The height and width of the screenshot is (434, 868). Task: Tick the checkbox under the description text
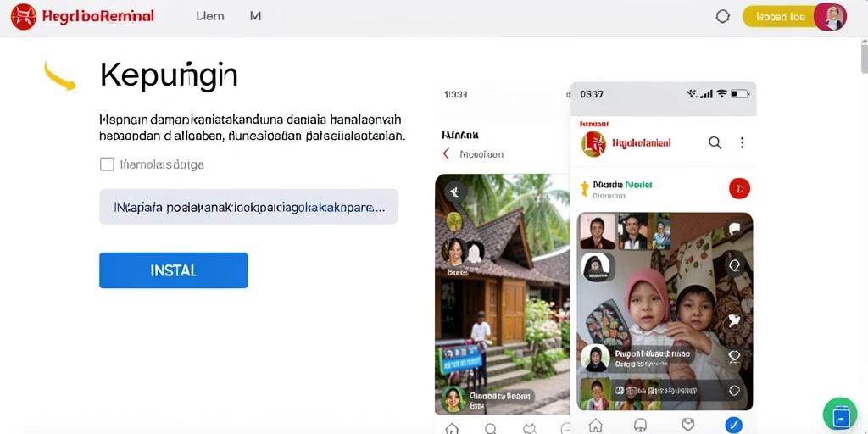(x=107, y=164)
